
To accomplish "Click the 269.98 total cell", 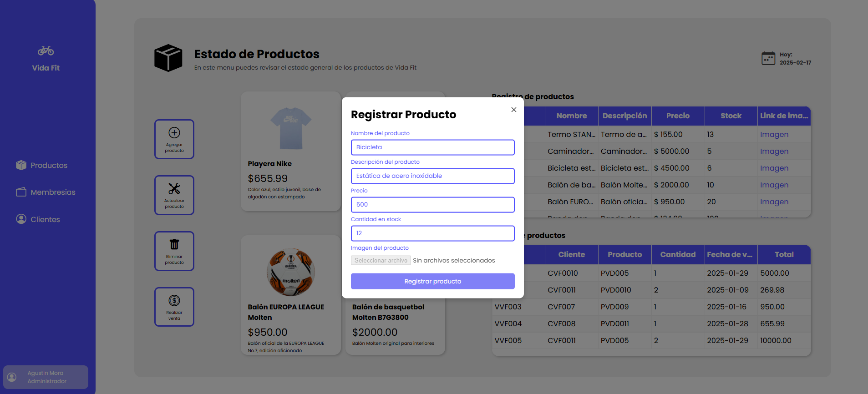I will point(784,290).
